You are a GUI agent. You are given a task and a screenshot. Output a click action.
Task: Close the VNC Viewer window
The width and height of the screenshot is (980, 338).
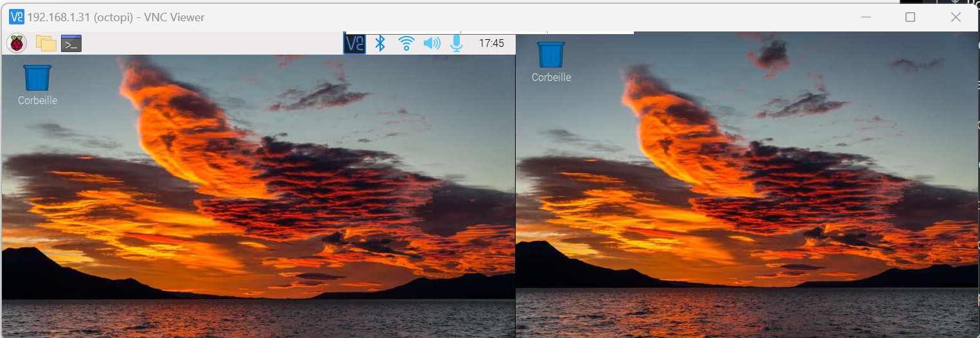956,17
